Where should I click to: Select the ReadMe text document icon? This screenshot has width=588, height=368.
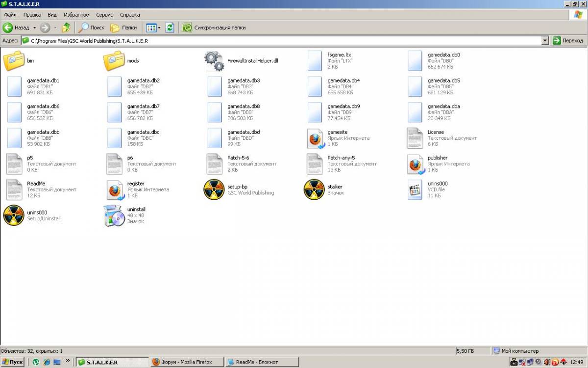click(14, 189)
